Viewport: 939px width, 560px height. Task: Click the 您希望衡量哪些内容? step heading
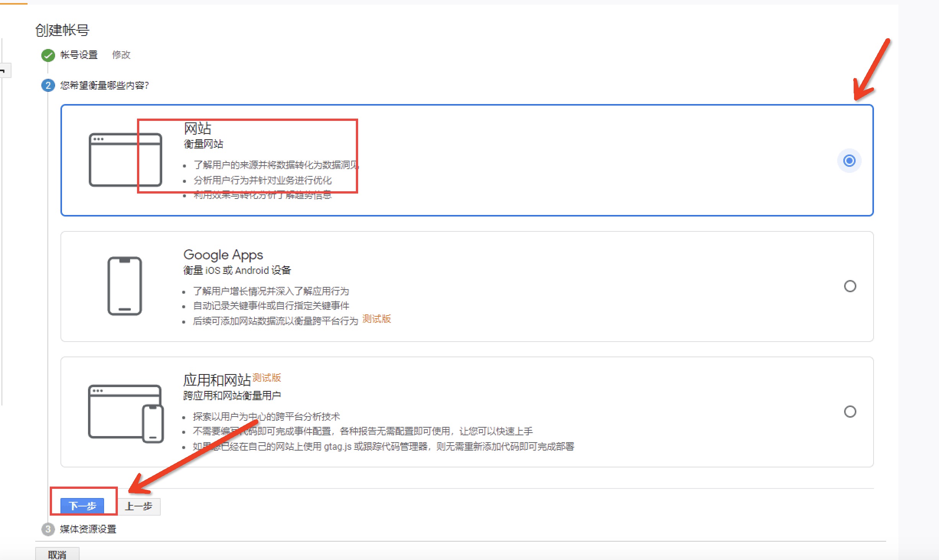click(104, 85)
